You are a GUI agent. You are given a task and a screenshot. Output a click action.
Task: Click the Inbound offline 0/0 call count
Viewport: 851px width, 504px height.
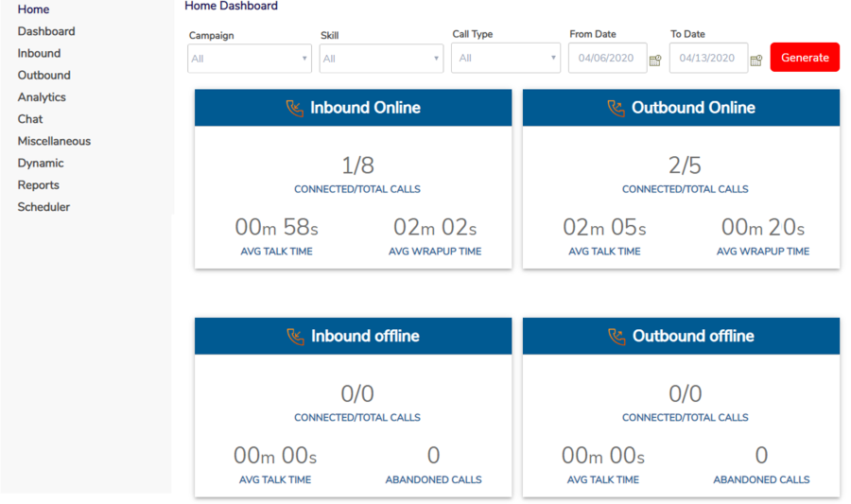pyautogui.click(x=357, y=394)
